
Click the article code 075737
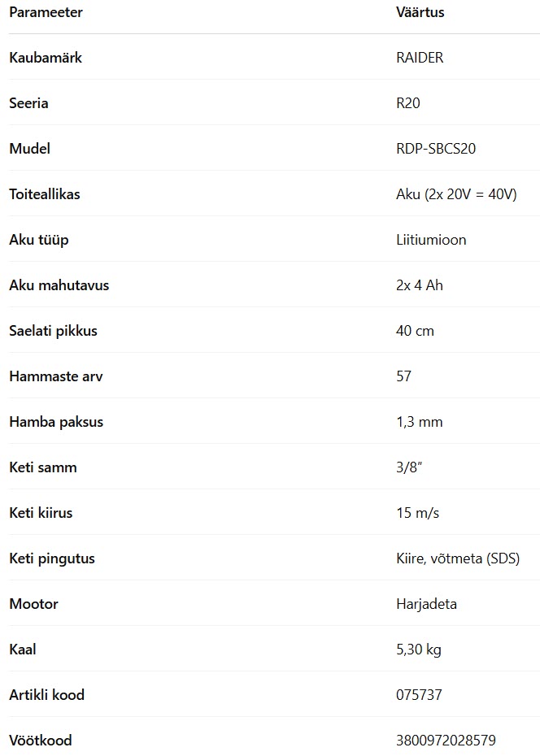coord(419,695)
